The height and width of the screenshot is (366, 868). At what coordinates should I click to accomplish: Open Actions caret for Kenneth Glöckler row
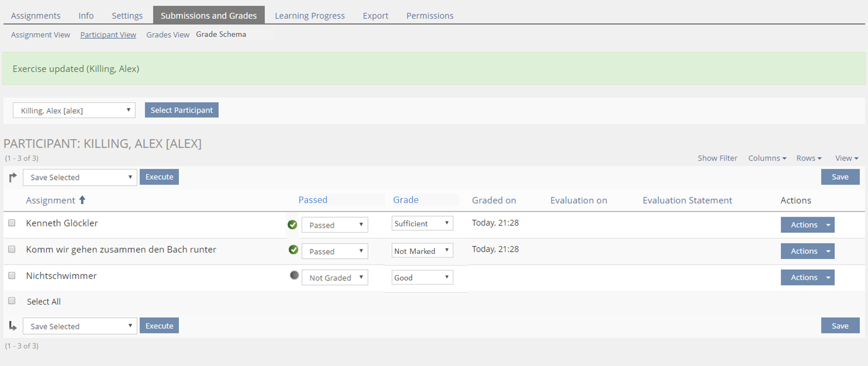coord(828,225)
